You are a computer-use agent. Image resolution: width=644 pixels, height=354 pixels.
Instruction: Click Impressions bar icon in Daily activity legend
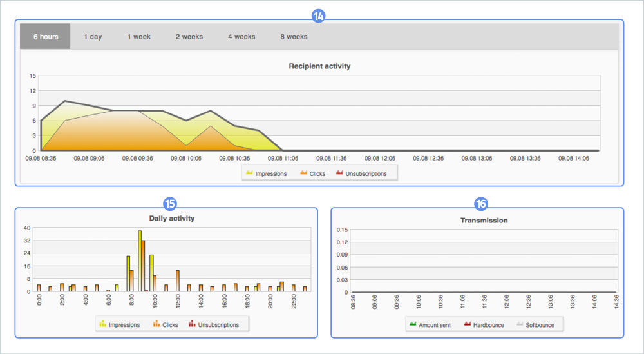[102, 324]
